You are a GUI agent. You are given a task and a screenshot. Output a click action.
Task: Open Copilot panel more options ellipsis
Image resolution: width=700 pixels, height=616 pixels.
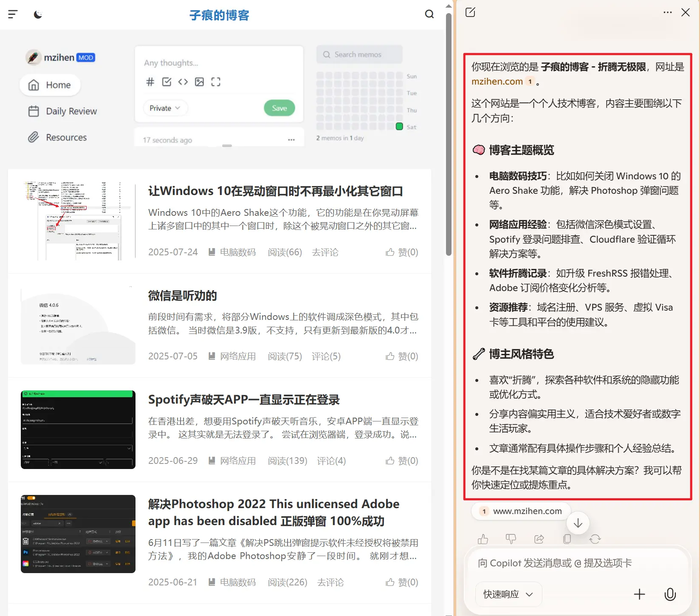(668, 12)
